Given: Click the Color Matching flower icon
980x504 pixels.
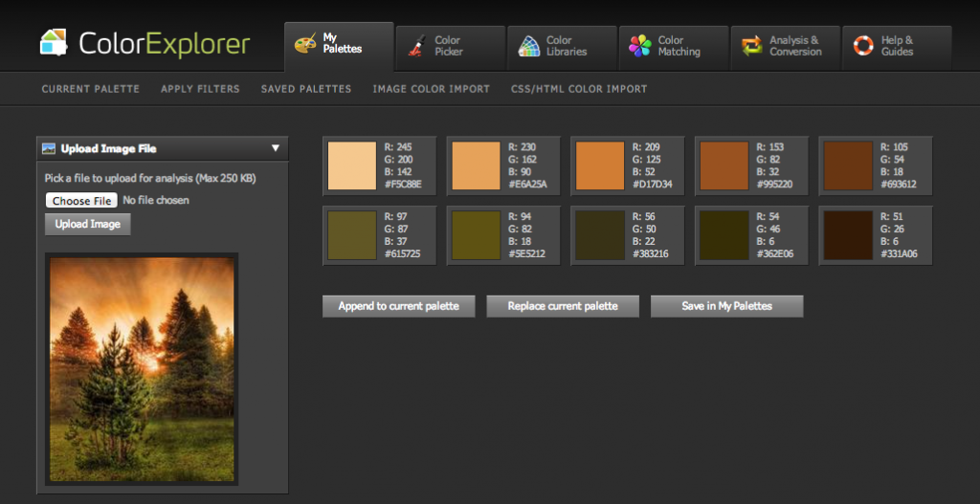Looking at the screenshot, I should click(640, 46).
